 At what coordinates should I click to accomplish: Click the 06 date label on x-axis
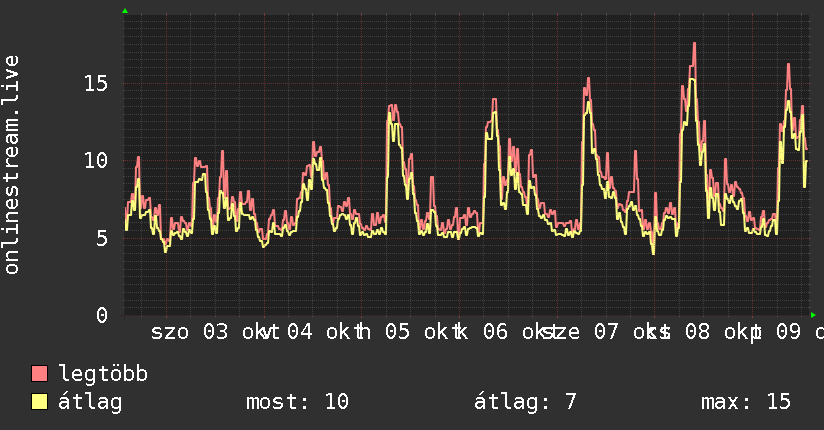[496, 332]
